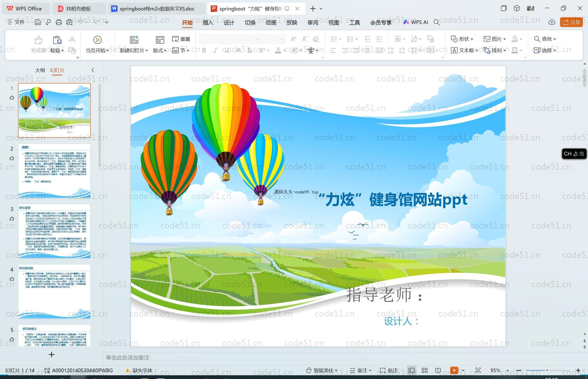The width and height of the screenshot is (588, 379).
Task: Click the Copy icon below scissors
Action: [72, 50]
